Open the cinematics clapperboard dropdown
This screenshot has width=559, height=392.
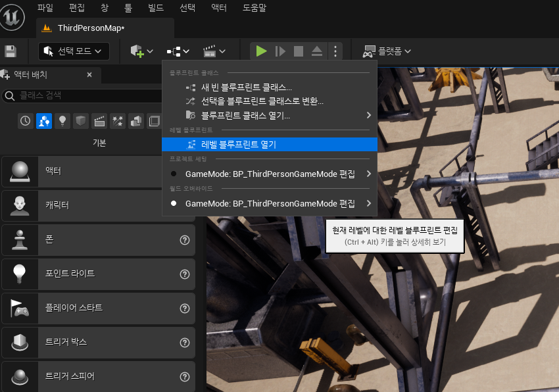point(214,51)
